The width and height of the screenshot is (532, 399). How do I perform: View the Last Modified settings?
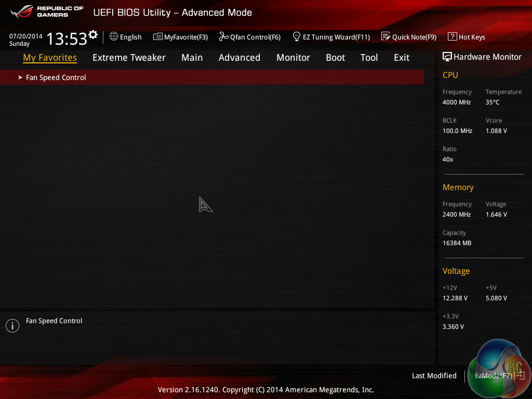tap(434, 376)
